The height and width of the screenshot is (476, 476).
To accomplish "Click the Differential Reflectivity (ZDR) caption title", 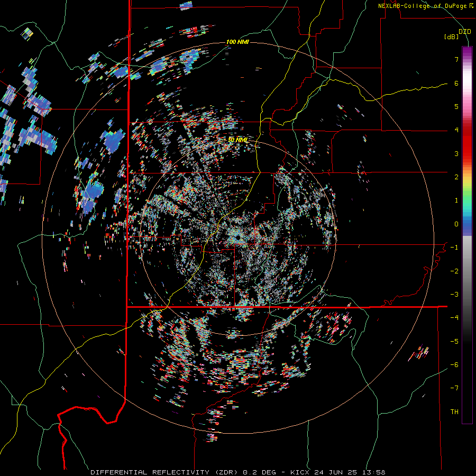I will point(165,472).
